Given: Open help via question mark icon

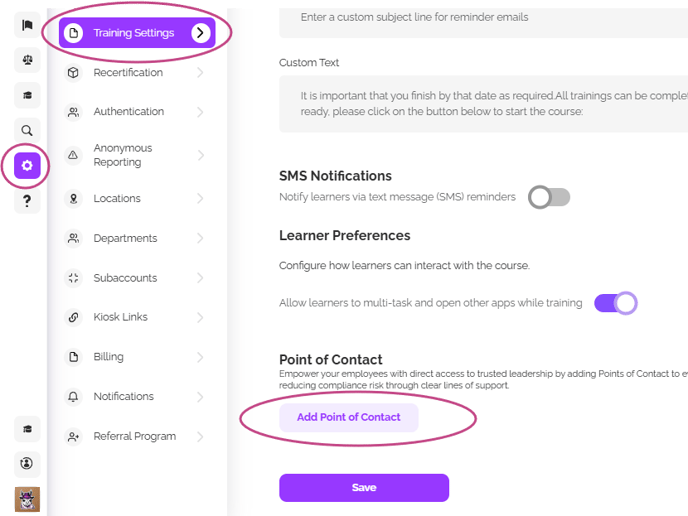Looking at the screenshot, I should [27, 201].
